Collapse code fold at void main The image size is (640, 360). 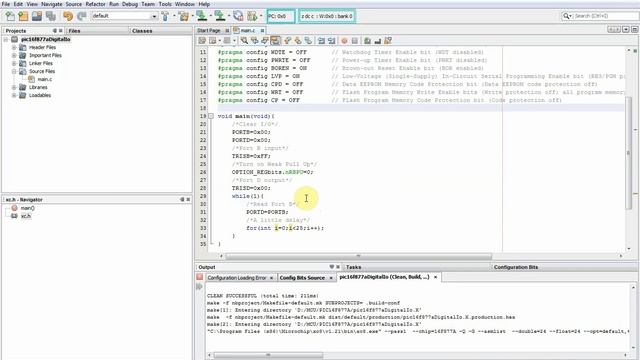[x=211, y=116]
